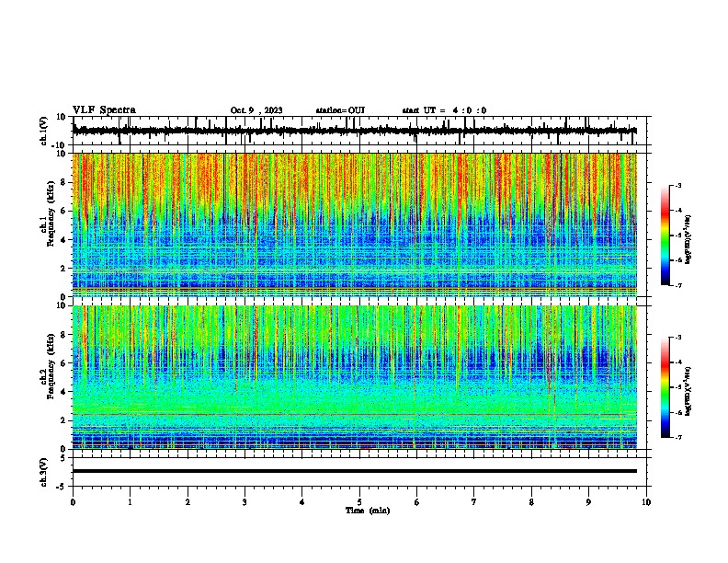This screenshot has width=728, height=563.
Task: Click the "6" kHz tick of ch.2 spectrogram
Action: 64,363
